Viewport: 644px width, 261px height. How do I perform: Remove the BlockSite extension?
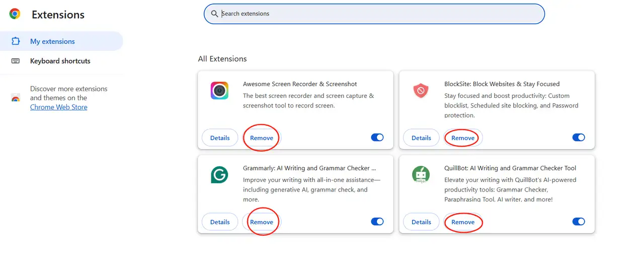point(463,138)
